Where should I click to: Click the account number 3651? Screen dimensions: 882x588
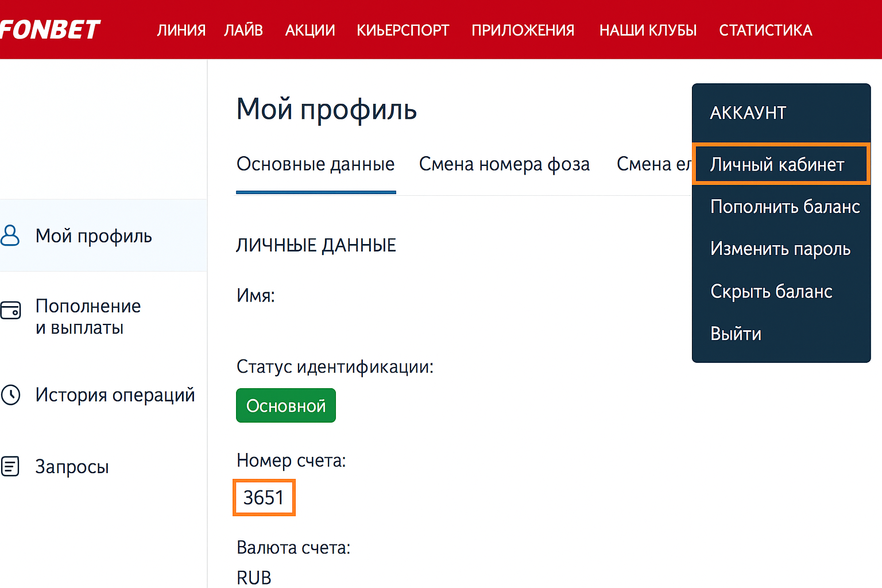pos(264,497)
